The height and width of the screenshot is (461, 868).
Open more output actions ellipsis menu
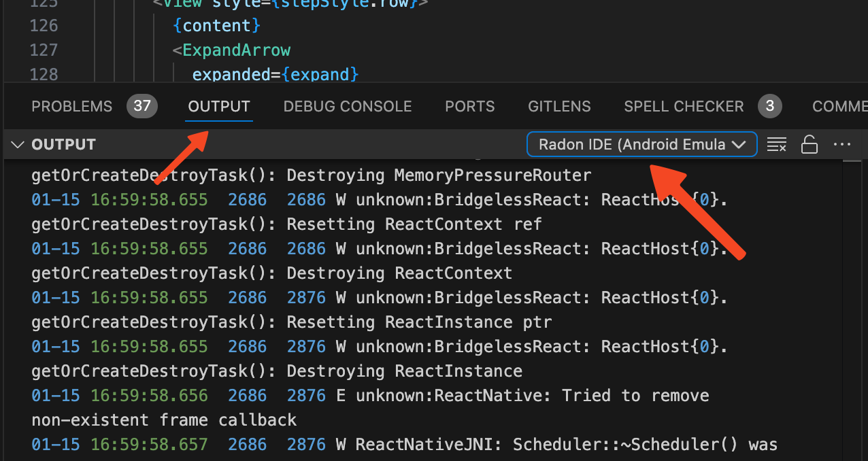coord(842,144)
